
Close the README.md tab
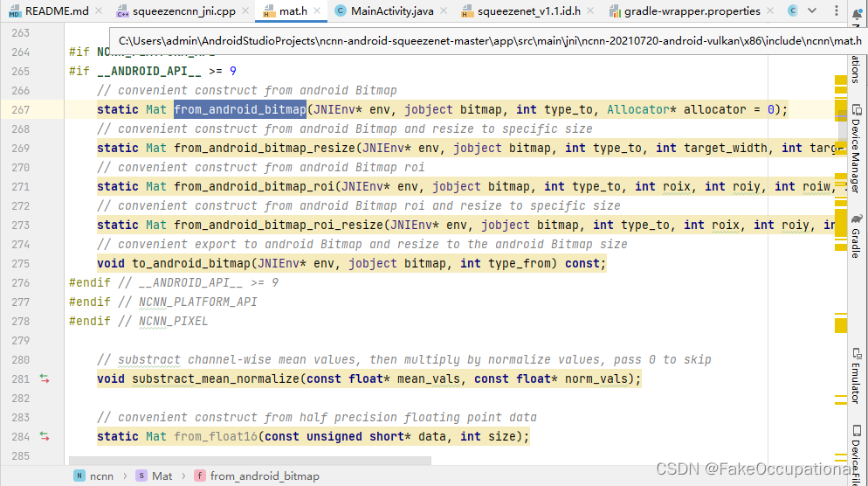tap(99, 10)
